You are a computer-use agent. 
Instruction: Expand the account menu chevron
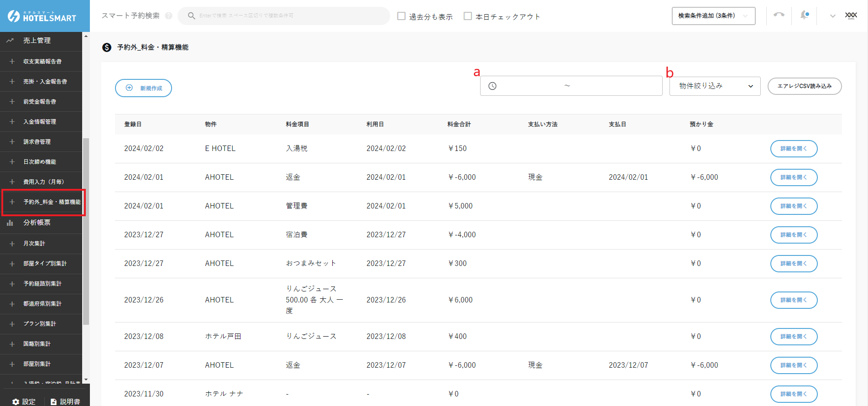pyautogui.click(x=832, y=16)
